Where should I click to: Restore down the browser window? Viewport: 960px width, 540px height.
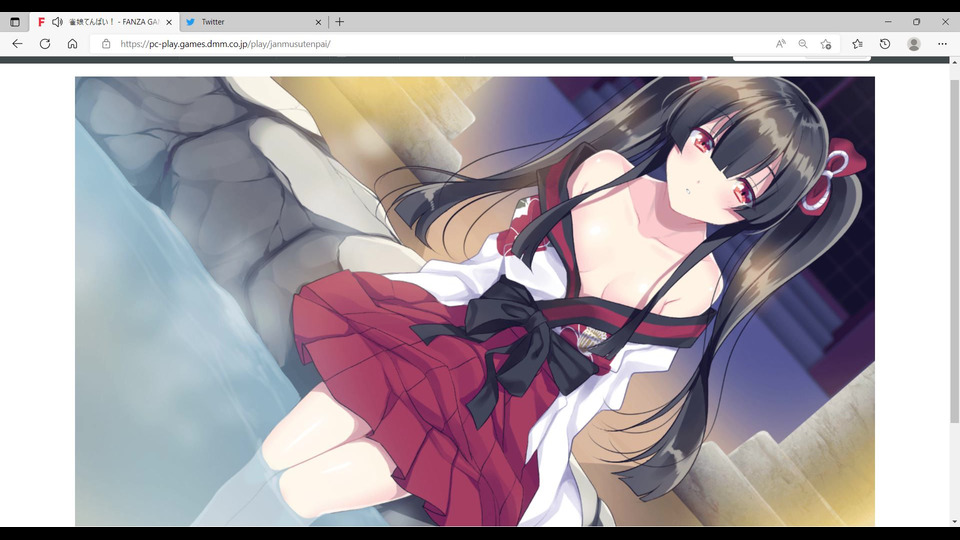(917, 22)
